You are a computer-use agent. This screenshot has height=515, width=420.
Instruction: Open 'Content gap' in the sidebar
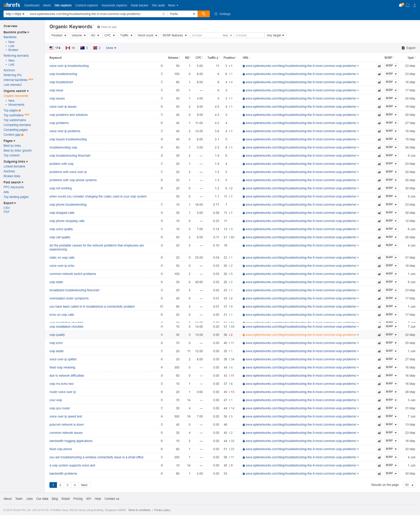click(12, 134)
